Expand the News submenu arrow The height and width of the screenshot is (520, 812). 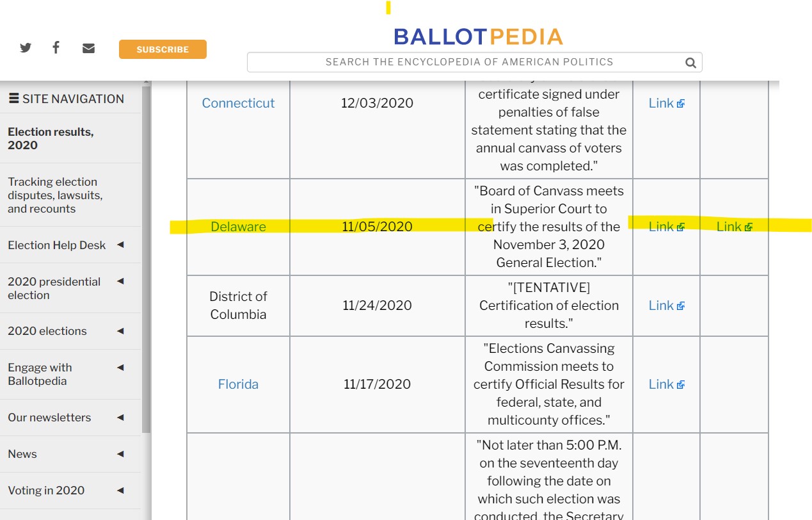120,453
